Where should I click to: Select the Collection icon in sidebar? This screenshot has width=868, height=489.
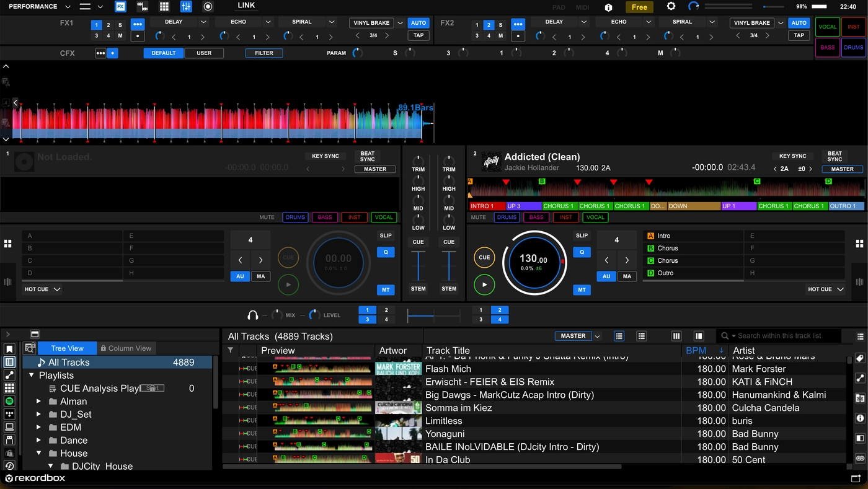[x=9, y=362]
